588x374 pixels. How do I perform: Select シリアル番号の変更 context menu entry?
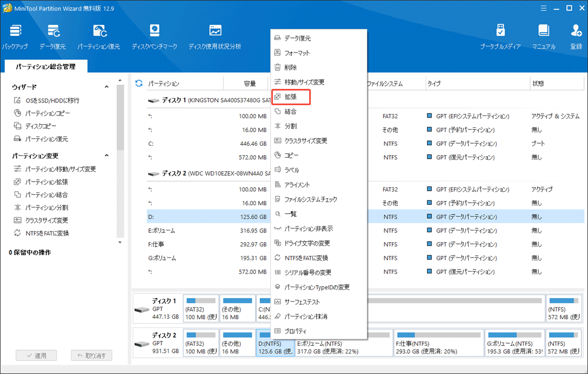319,272
